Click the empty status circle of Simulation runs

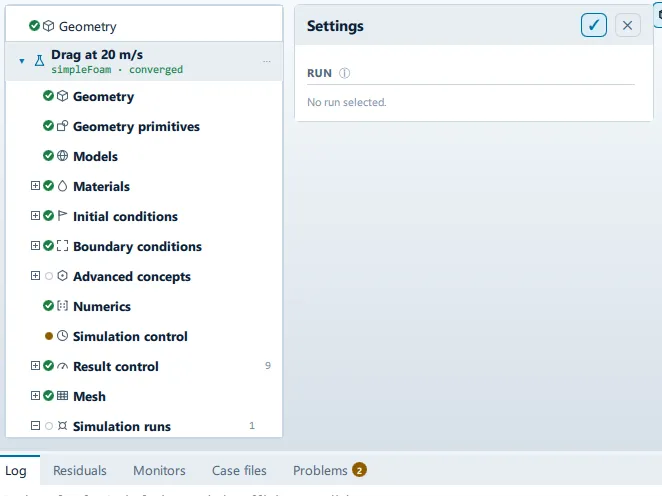[x=49, y=426]
